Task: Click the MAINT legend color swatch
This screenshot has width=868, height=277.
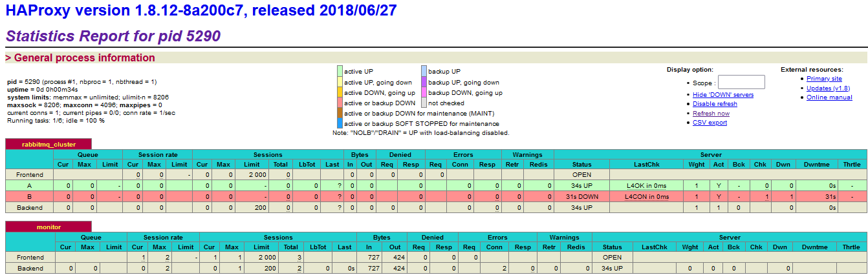Action: pos(340,113)
